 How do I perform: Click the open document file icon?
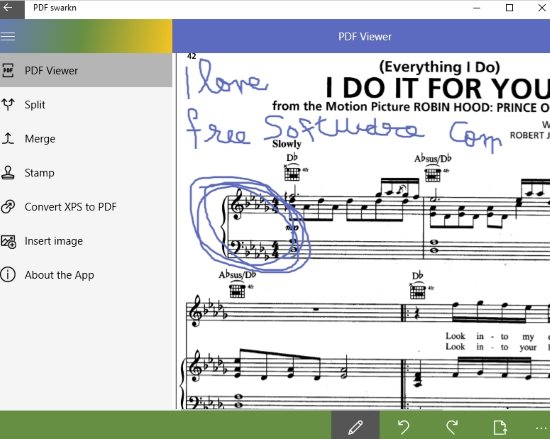coord(500,427)
